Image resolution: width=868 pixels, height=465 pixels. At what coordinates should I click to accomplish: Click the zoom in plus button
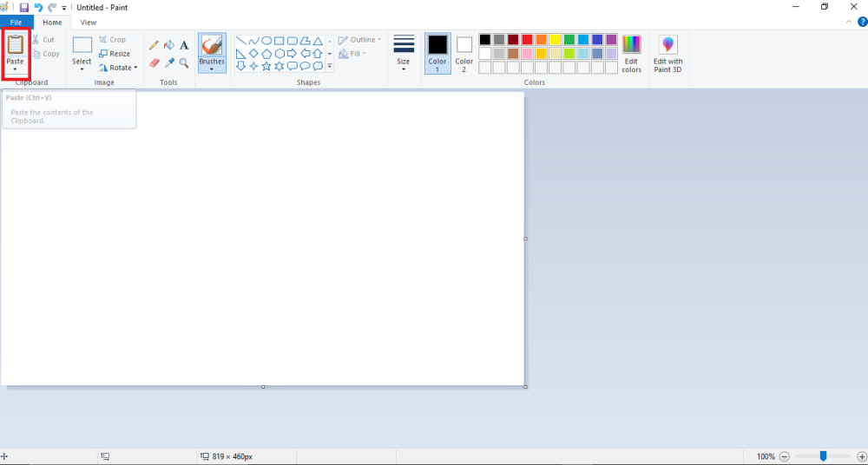click(x=861, y=456)
